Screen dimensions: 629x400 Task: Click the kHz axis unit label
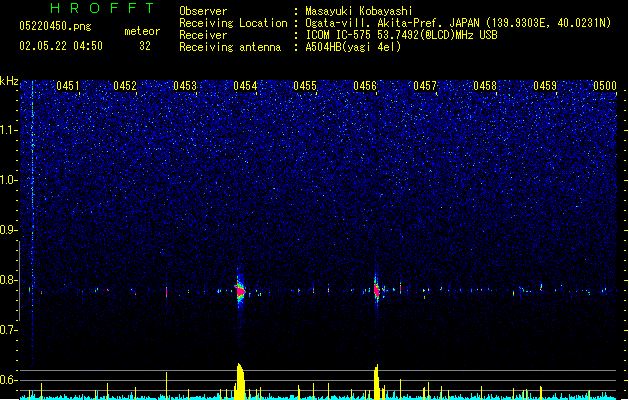pos(9,81)
